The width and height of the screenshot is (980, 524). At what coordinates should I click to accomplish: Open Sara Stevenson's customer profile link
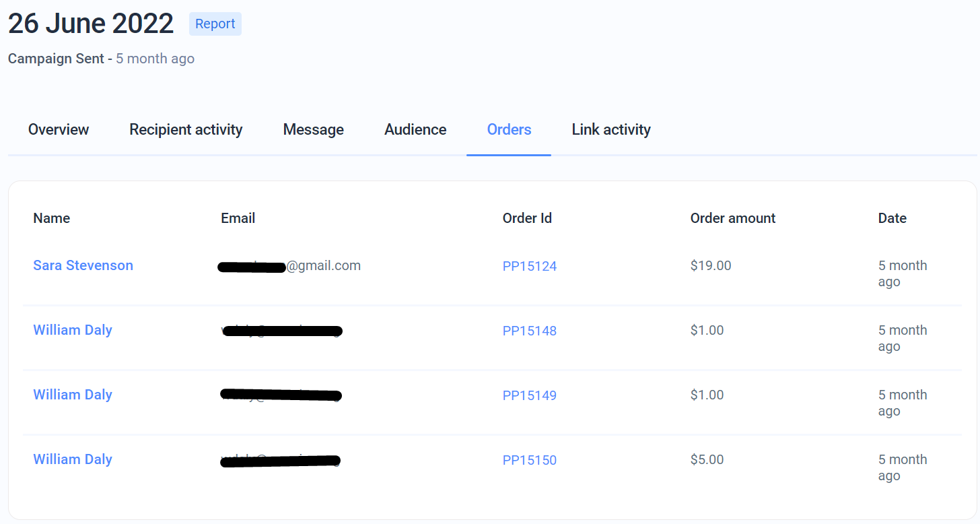pos(83,265)
